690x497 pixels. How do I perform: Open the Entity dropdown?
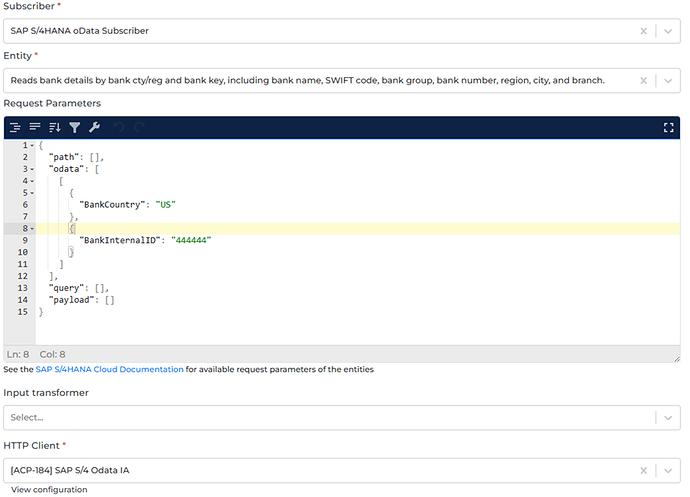668,81
